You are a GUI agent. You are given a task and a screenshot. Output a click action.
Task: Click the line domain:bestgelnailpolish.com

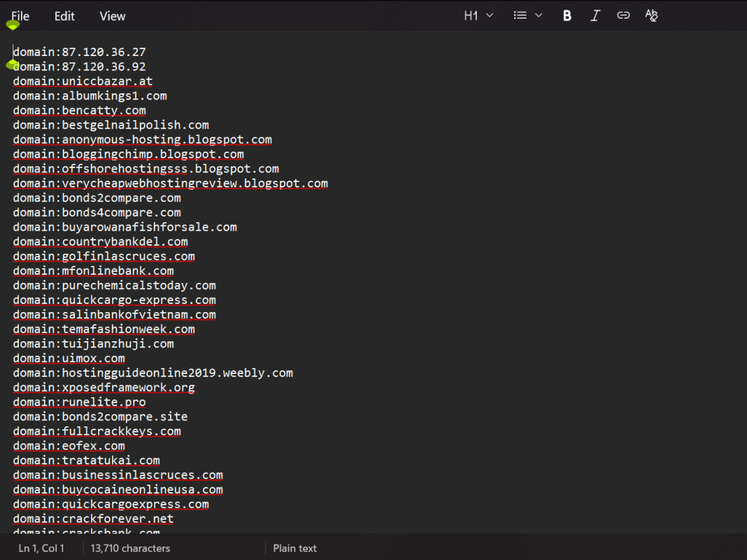[111, 125]
